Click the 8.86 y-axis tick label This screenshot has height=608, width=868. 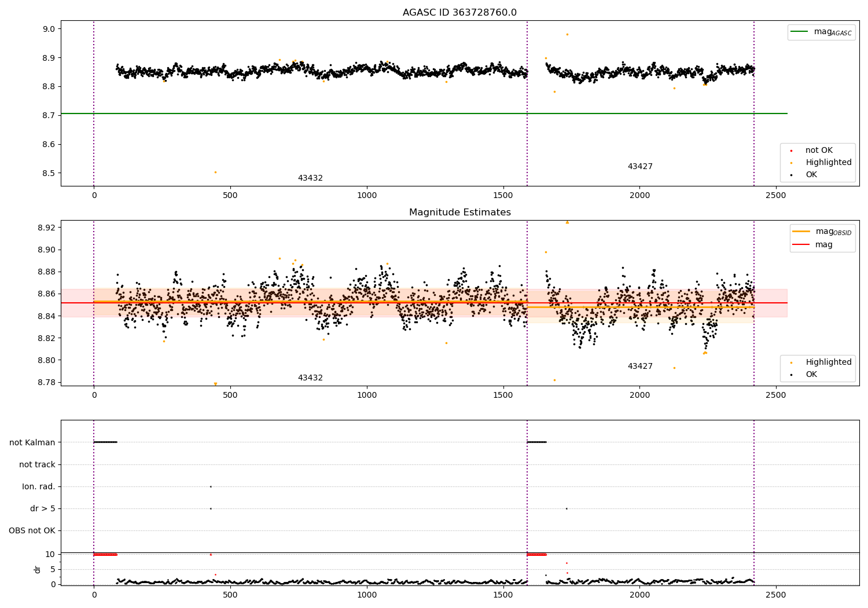pos(47,294)
